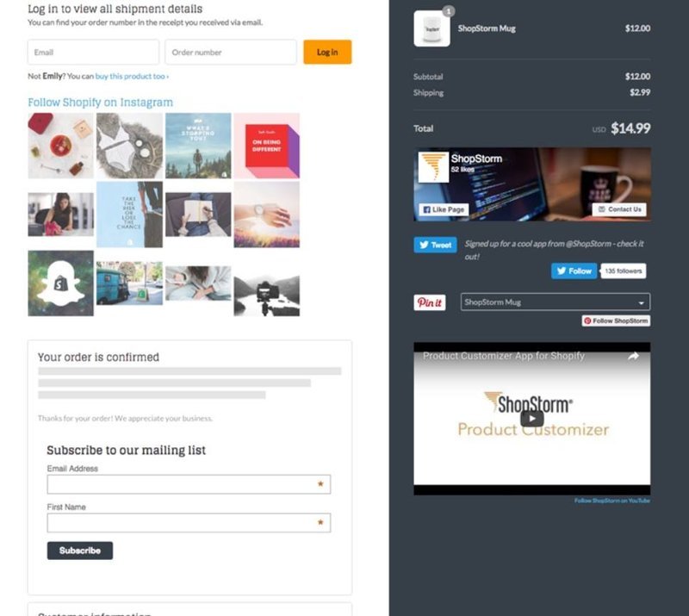The width and height of the screenshot is (689, 616).
Task: Click the Pinterest Pin it button
Action: coord(429,302)
